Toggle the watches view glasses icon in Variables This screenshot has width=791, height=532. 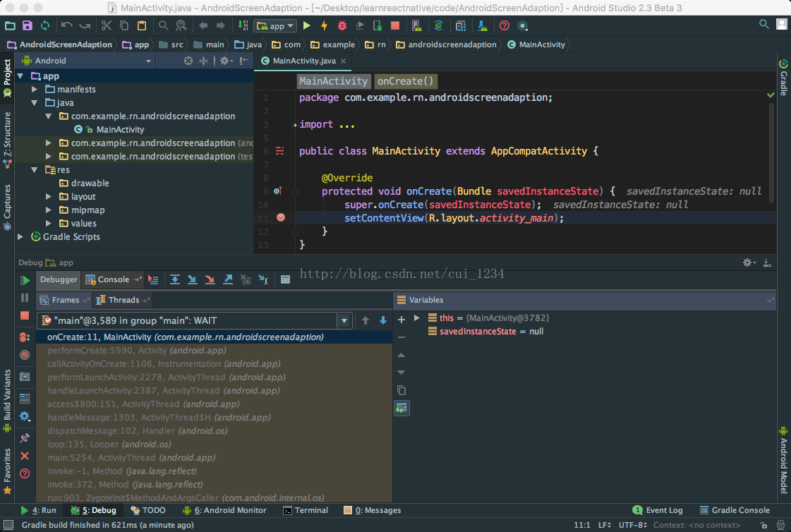401,408
